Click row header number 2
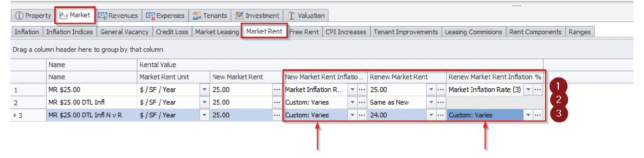This screenshot has width=644, height=158. tap(28, 103)
